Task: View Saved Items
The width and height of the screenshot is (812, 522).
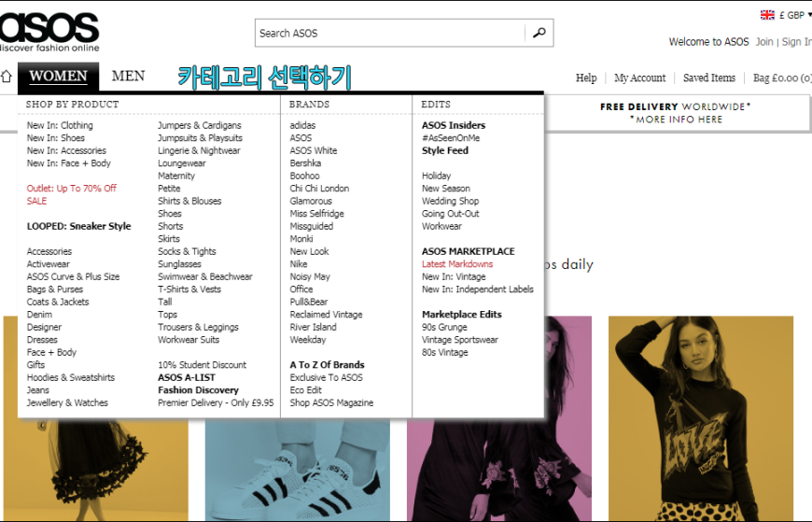Action: pos(709,78)
